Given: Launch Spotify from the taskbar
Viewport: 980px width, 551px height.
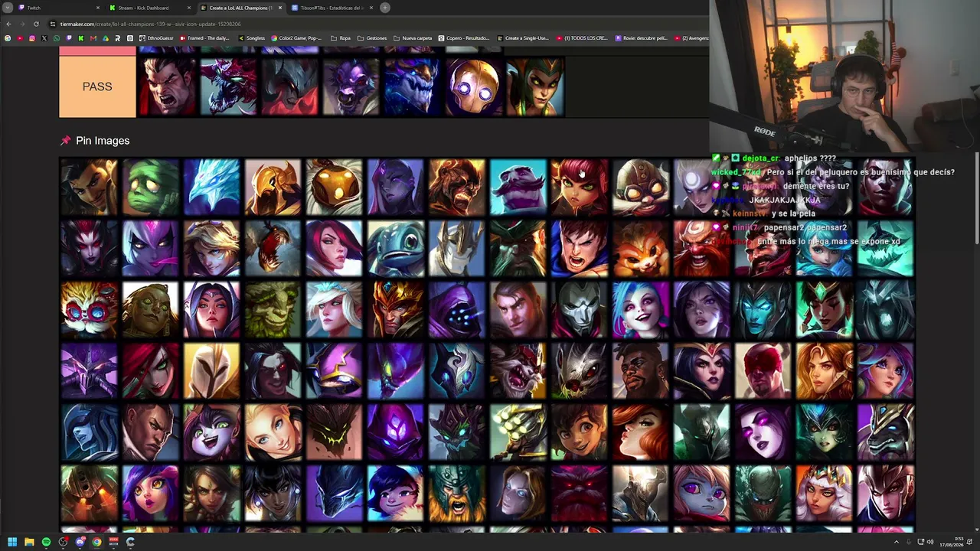Looking at the screenshot, I should tap(46, 542).
